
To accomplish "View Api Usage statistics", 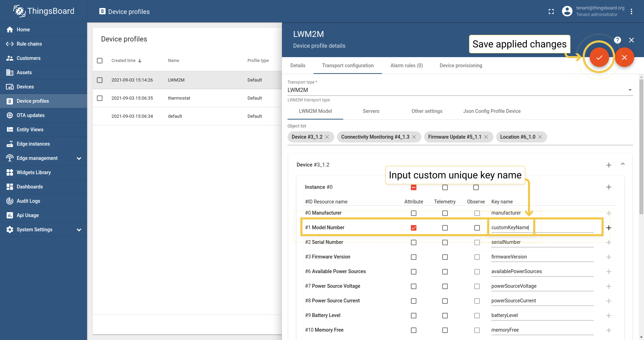I will point(27,215).
